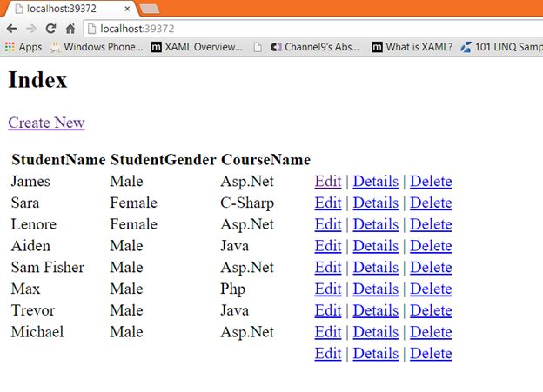Select the name cell Lenore
This screenshot has height=392, width=543.
[34, 224]
